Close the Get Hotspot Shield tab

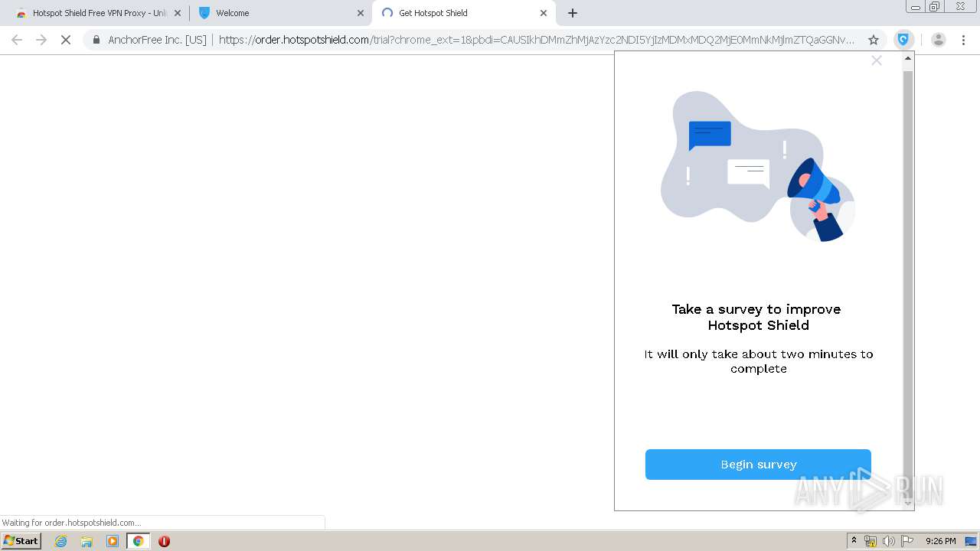coord(544,13)
